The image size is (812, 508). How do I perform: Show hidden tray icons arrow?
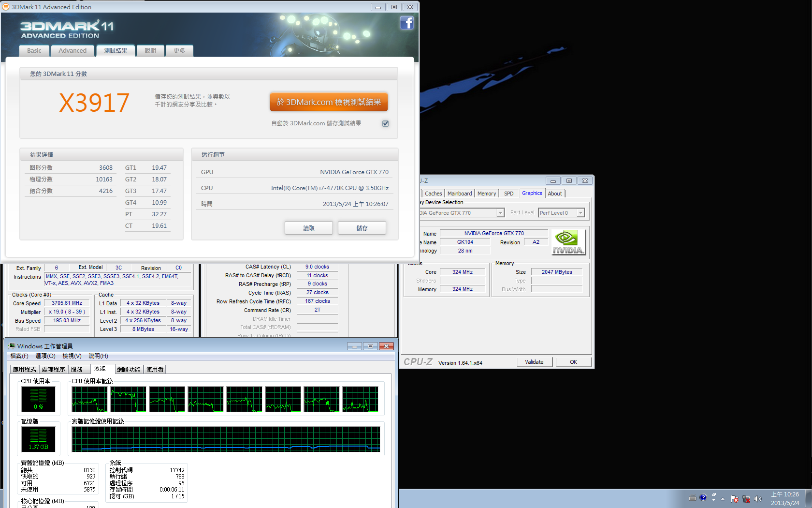pyautogui.click(x=723, y=499)
